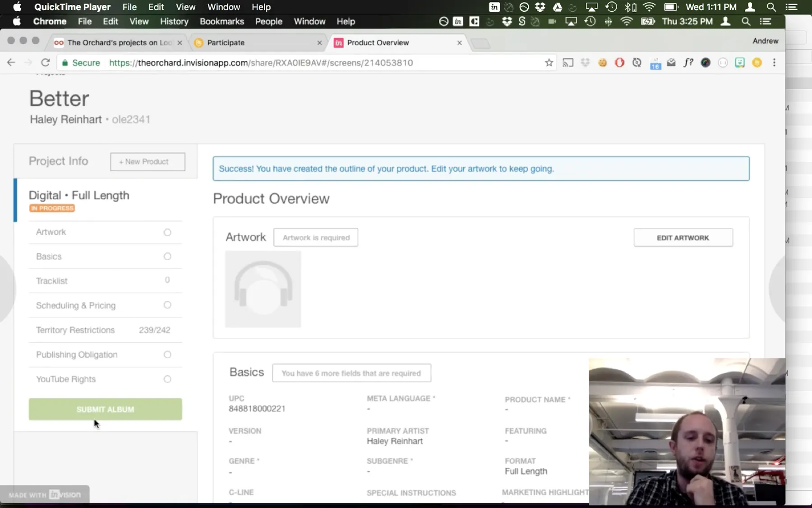Select Scheduling & Pricing in the sidebar
The image size is (812, 508).
[x=105, y=305]
